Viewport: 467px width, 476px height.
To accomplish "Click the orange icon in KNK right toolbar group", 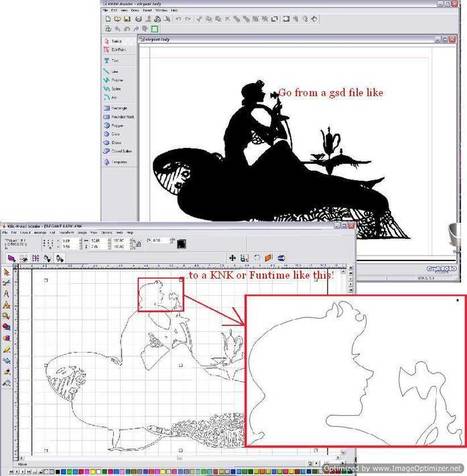I will click(x=269, y=258).
